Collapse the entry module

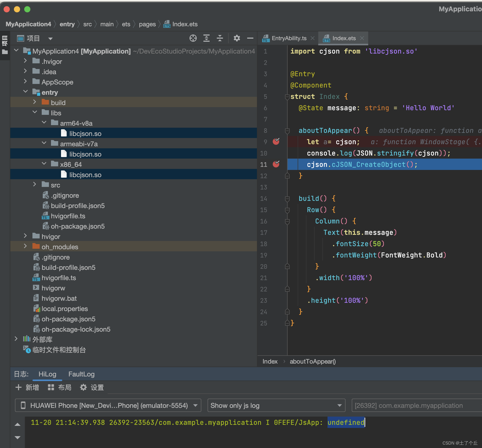click(25, 92)
